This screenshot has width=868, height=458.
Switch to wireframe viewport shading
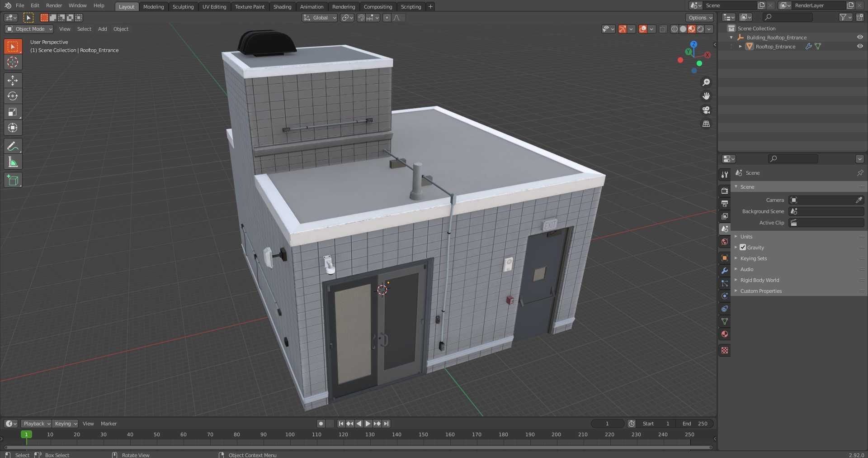click(675, 29)
